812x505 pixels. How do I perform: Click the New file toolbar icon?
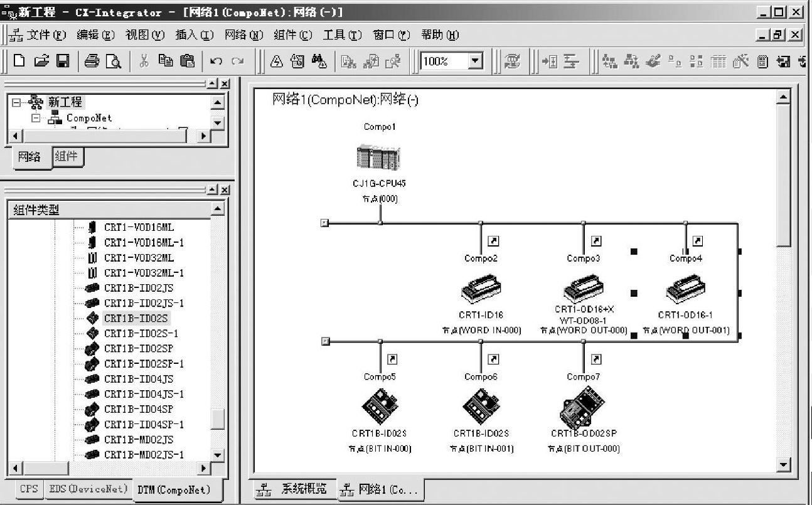pos(19,61)
